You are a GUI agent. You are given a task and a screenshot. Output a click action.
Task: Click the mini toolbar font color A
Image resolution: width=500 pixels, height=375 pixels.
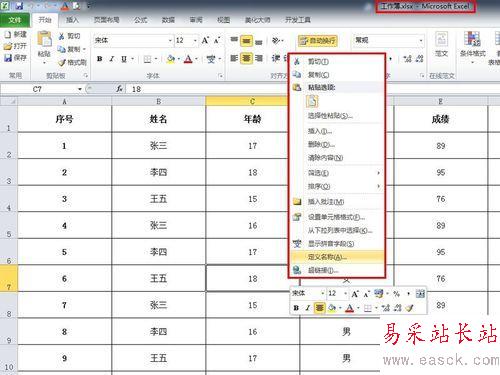click(349, 308)
